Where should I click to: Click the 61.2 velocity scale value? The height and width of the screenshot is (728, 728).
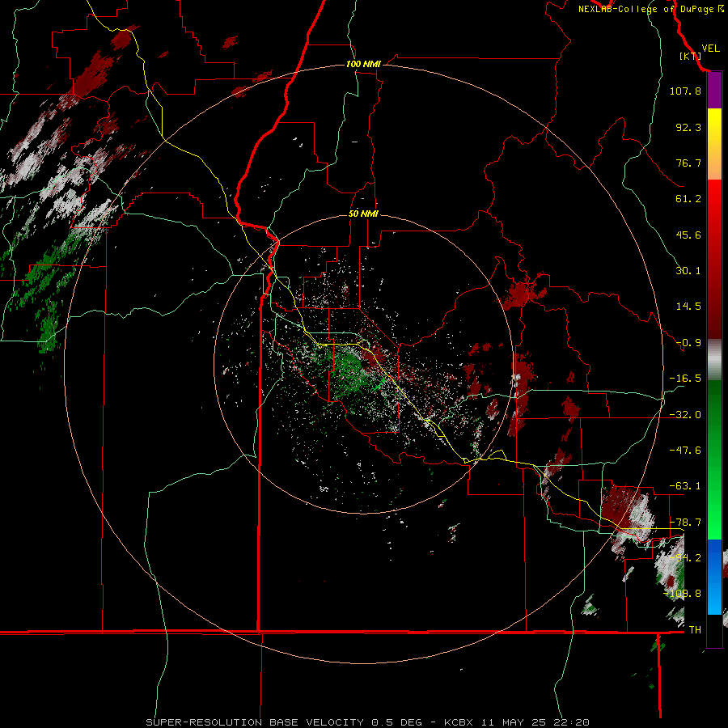(x=688, y=199)
